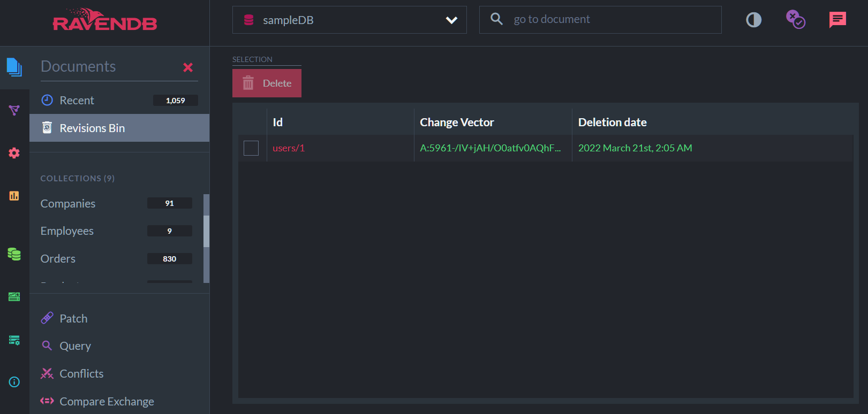
Task: Click the Documents panel title
Action: tap(78, 66)
